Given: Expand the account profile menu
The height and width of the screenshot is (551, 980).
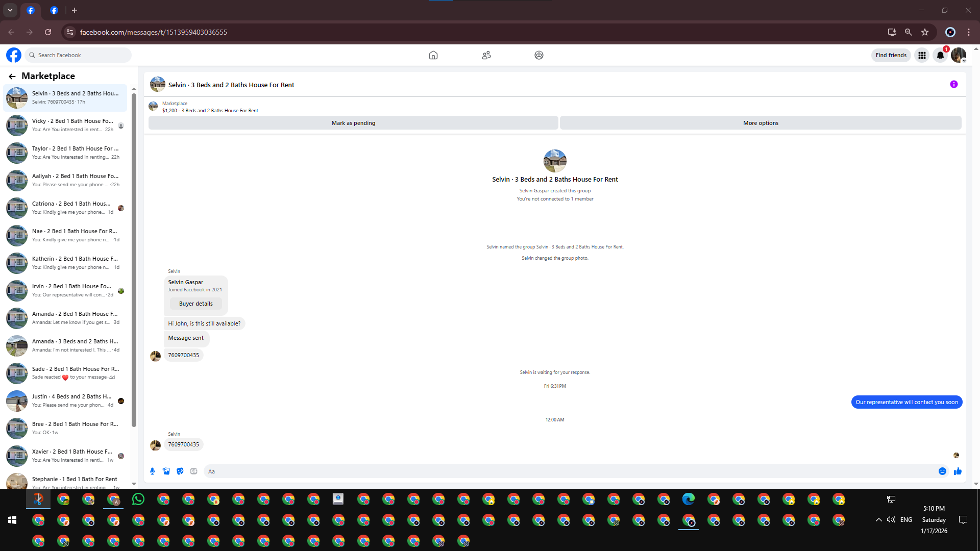Looking at the screenshot, I should tap(959, 55).
